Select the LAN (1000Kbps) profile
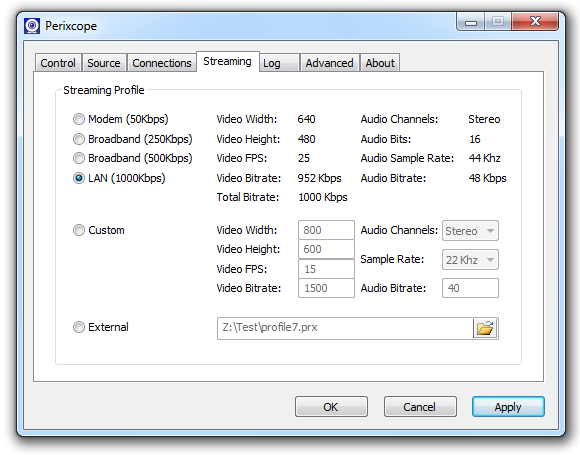The image size is (580, 455). coord(119,178)
